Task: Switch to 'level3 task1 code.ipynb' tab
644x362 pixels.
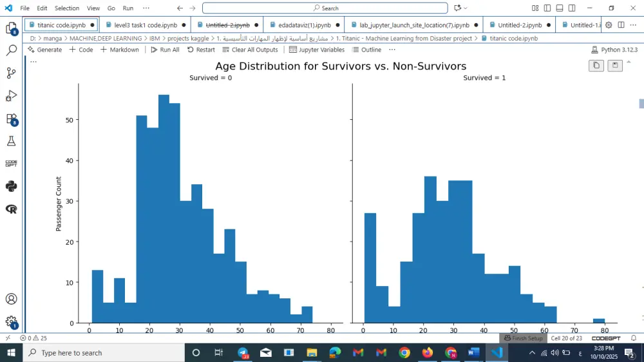Action: tap(146, 25)
